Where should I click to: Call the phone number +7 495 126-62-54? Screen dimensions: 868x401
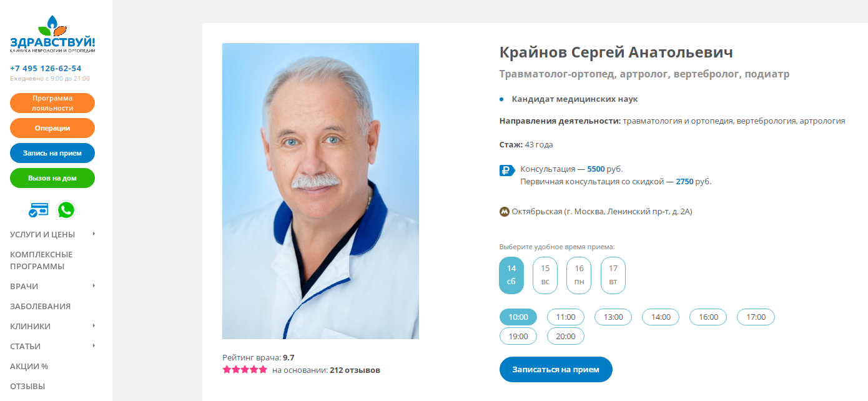click(46, 68)
